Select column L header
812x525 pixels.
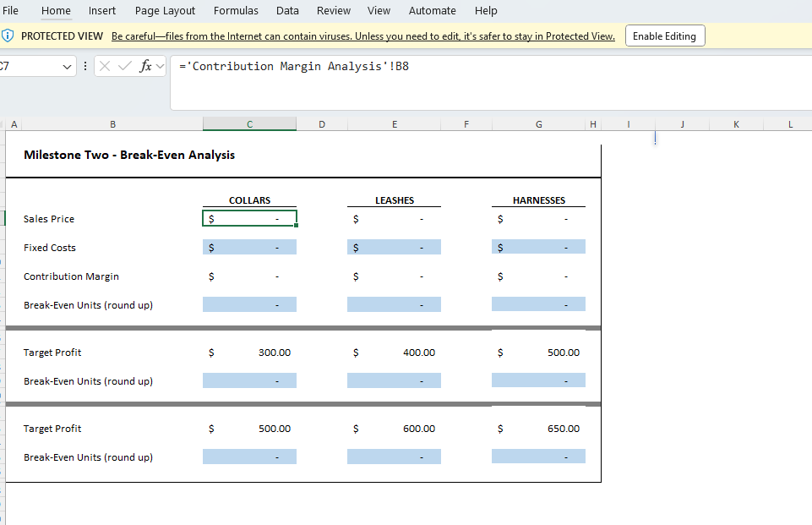tap(790, 124)
